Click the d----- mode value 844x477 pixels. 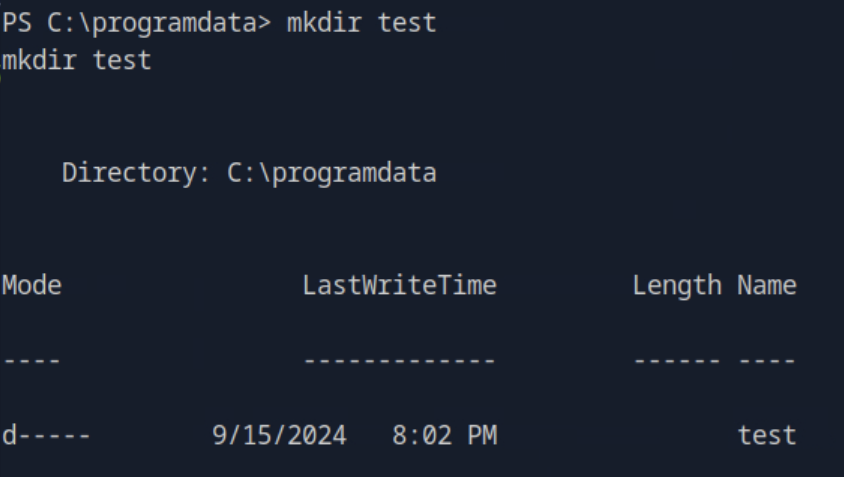pos(46,436)
